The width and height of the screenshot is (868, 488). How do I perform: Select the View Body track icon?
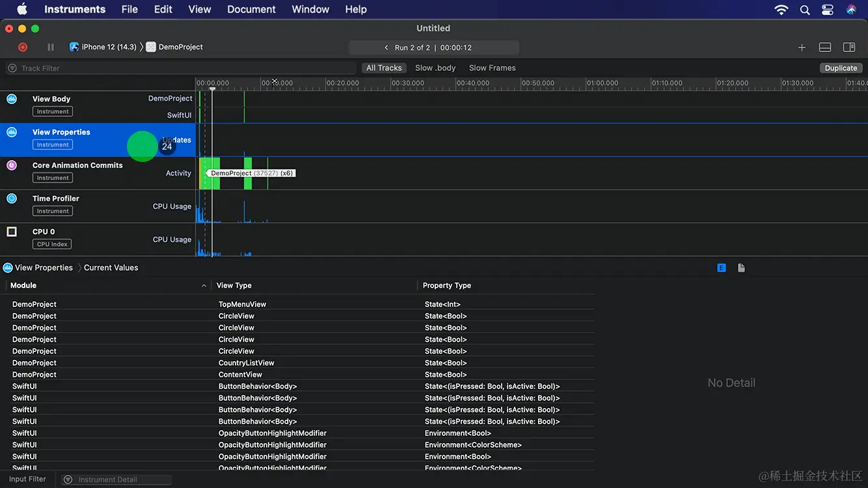[x=12, y=99]
